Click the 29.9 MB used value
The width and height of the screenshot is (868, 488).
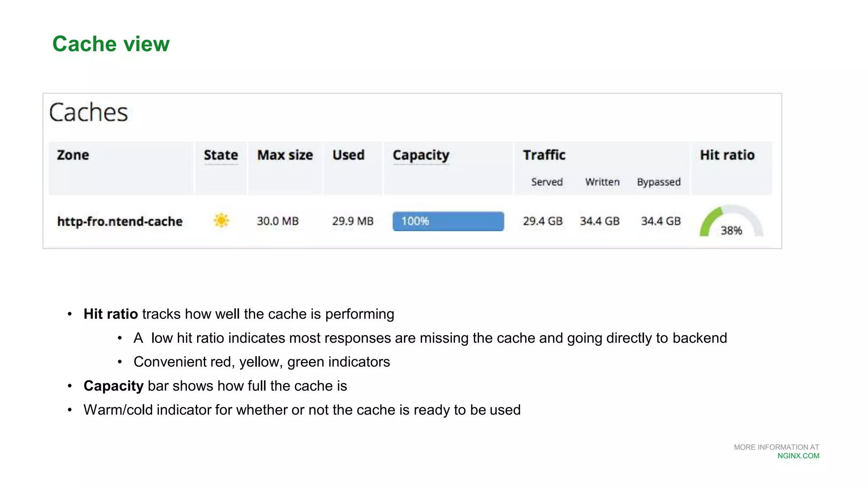pos(353,221)
